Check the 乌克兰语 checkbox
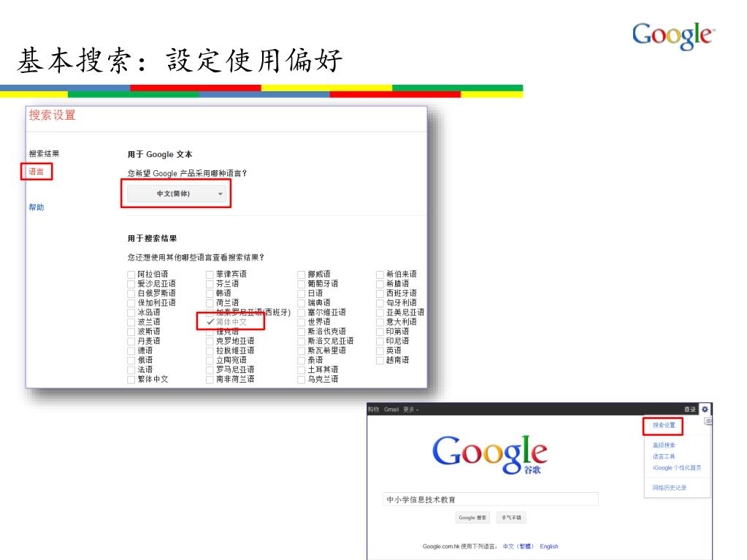This screenshot has width=747, height=560. 301,380
